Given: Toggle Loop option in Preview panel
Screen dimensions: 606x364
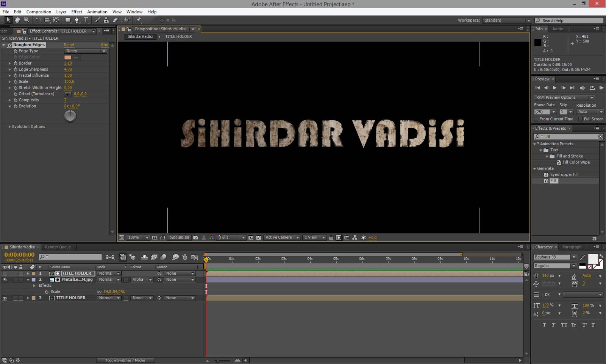Looking at the screenshot, I should 592,88.
